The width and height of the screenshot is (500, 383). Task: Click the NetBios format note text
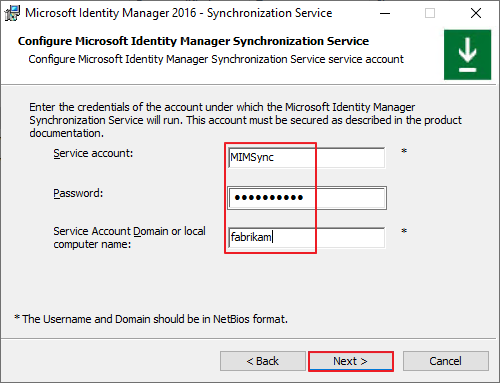151,319
